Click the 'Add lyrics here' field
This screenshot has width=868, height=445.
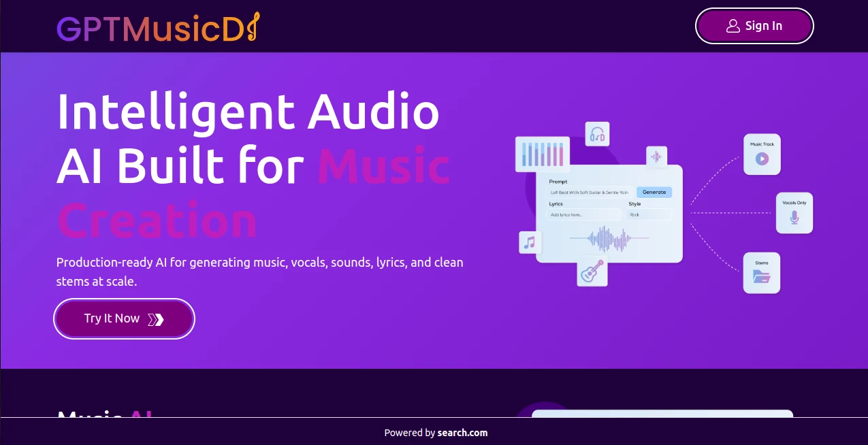pos(583,214)
